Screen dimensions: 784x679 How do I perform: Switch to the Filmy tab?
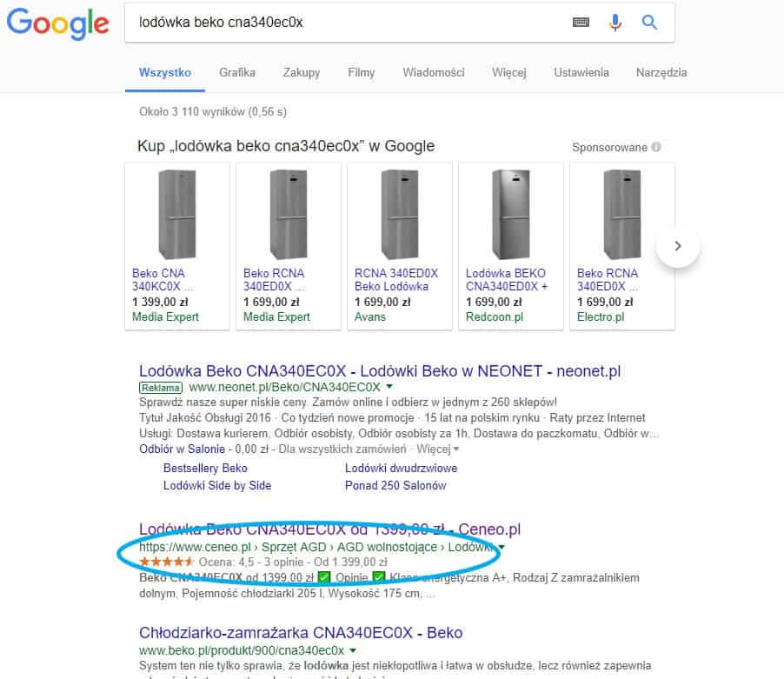(361, 72)
